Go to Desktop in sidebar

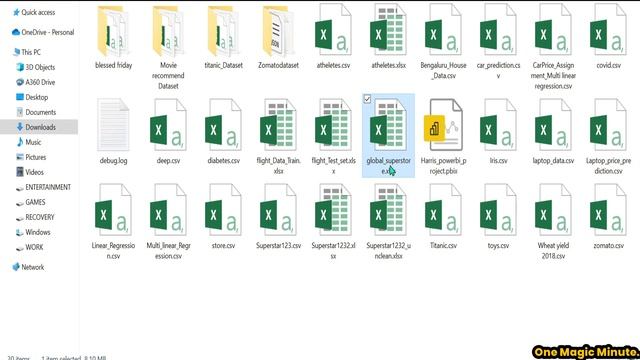[x=32, y=97]
